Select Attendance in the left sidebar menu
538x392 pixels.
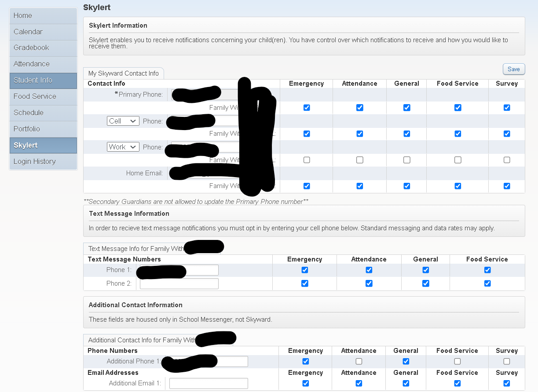[x=43, y=64]
